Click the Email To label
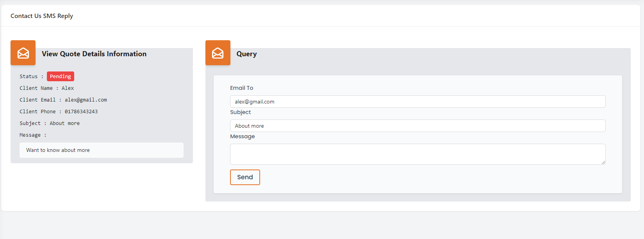This screenshot has height=239, width=644. (241, 88)
